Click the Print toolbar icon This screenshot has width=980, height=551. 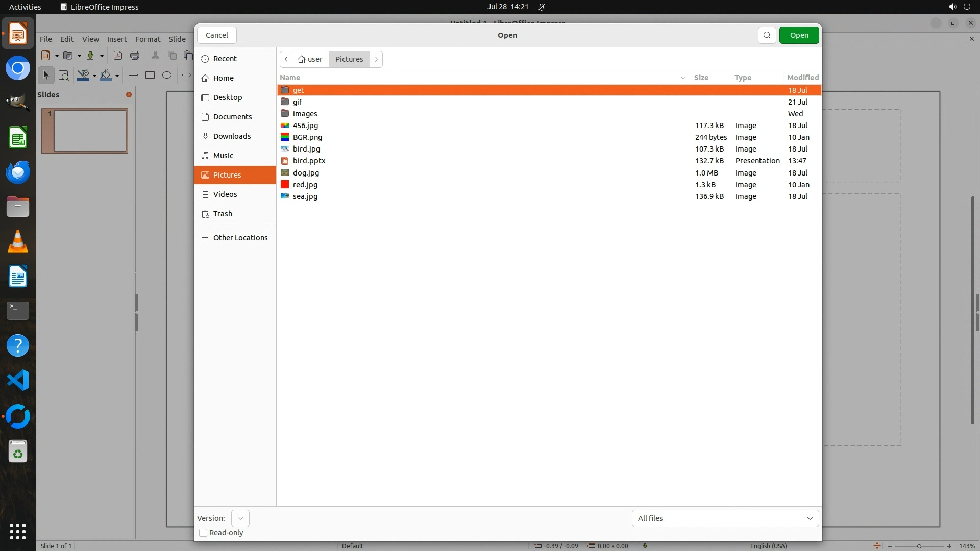[135, 56]
